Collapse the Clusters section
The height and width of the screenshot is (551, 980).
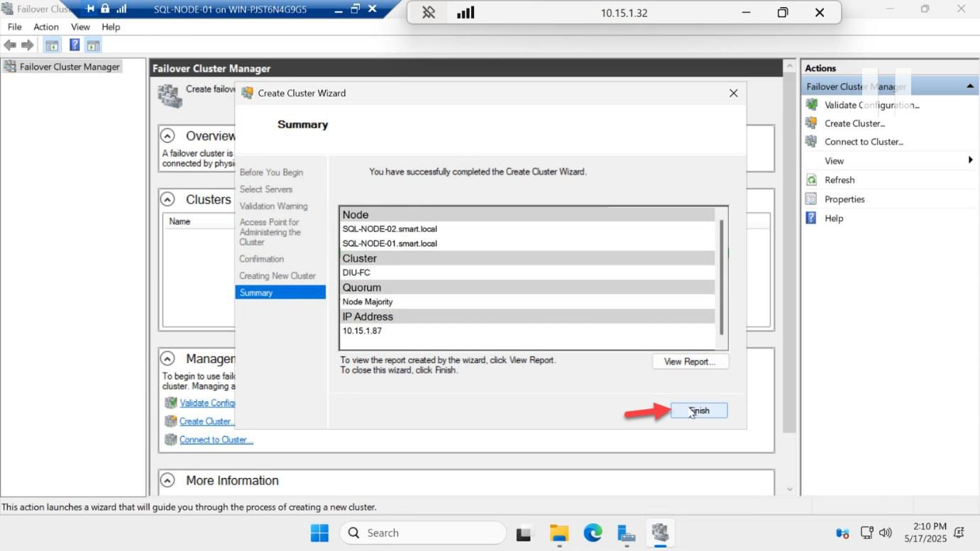pyautogui.click(x=168, y=199)
